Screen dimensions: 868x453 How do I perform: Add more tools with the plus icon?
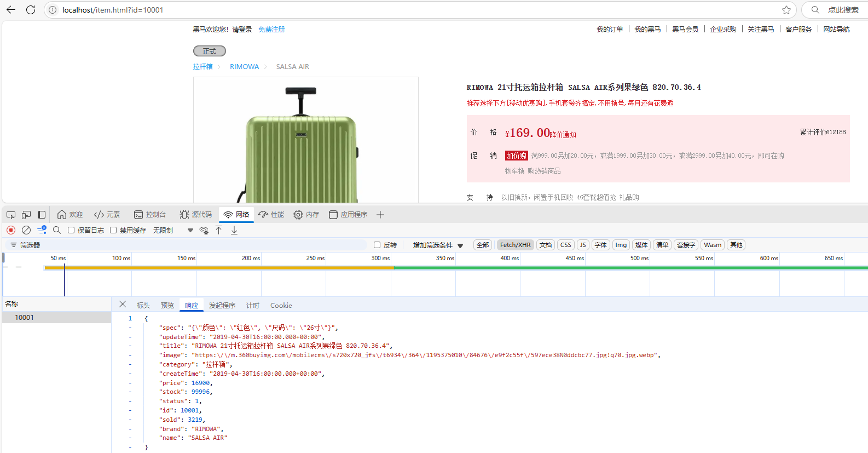(x=380, y=215)
